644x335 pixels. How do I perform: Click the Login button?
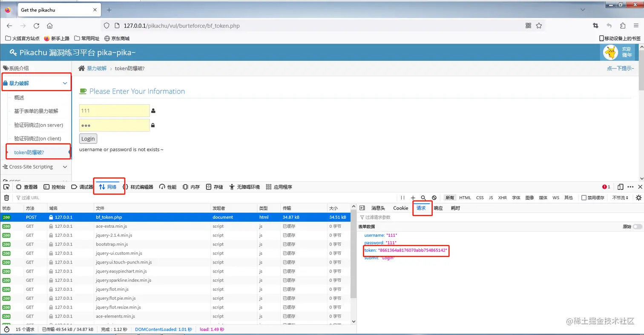pos(88,139)
